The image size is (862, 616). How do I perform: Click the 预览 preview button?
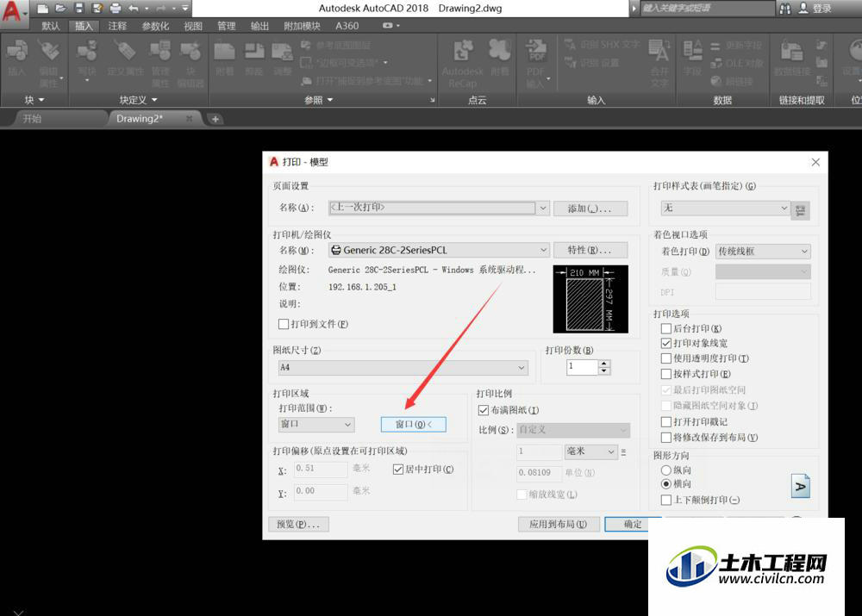298,524
